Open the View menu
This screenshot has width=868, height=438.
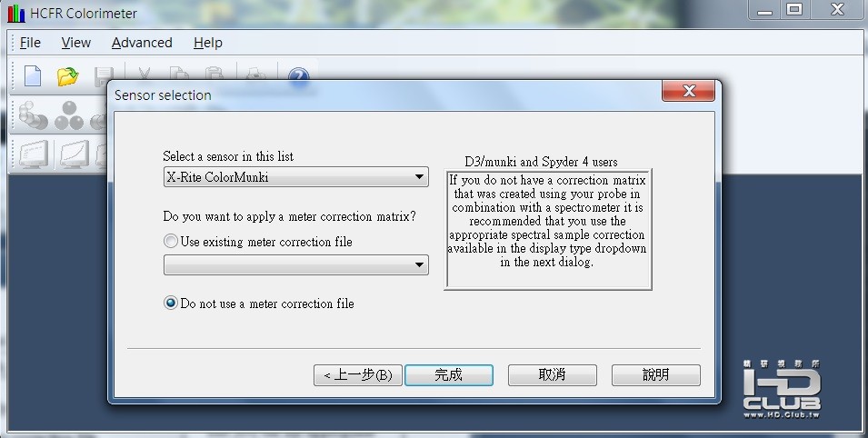[75, 43]
